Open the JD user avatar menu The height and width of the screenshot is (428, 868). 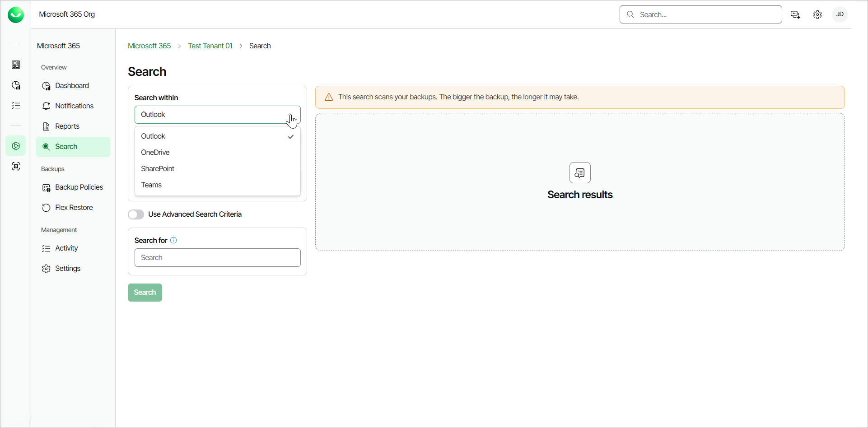840,14
